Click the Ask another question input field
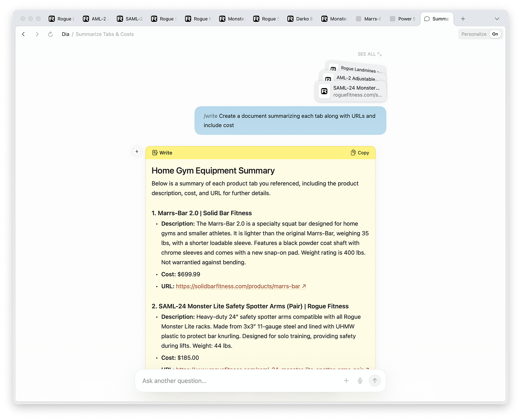Screen dimensions: 521x420 215,381
